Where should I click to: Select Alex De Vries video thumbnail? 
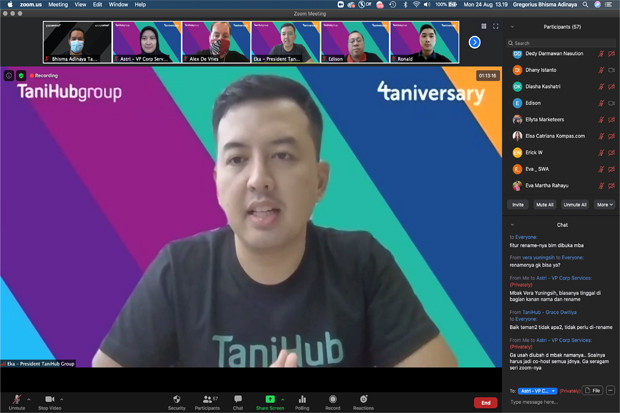[216, 42]
